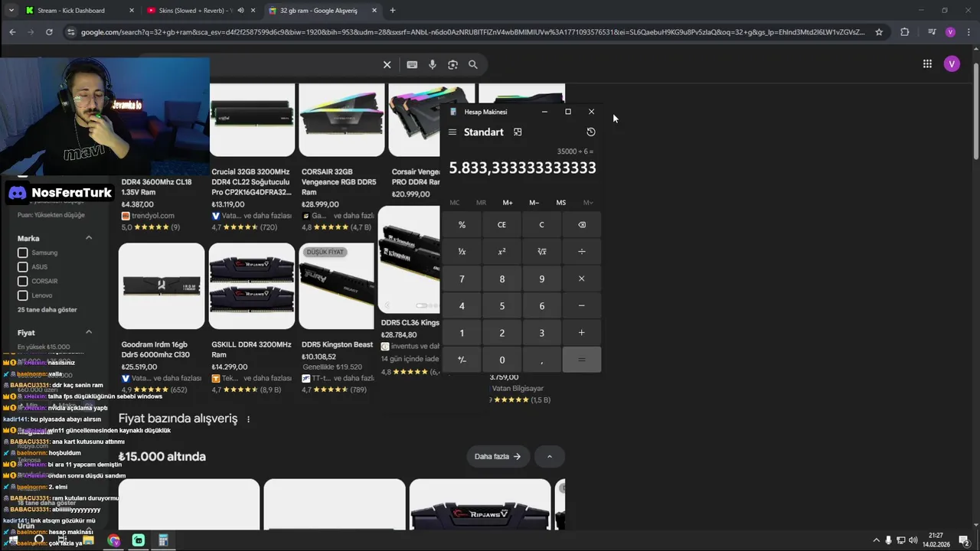Click the 'Daha fazla' button
980x551 pixels.
point(498,457)
